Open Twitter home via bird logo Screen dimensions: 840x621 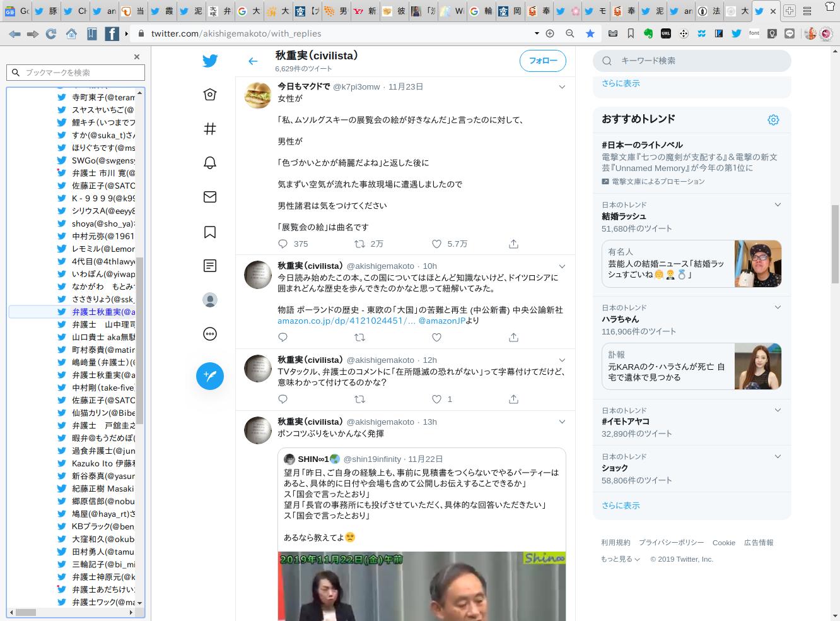[x=210, y=61]
